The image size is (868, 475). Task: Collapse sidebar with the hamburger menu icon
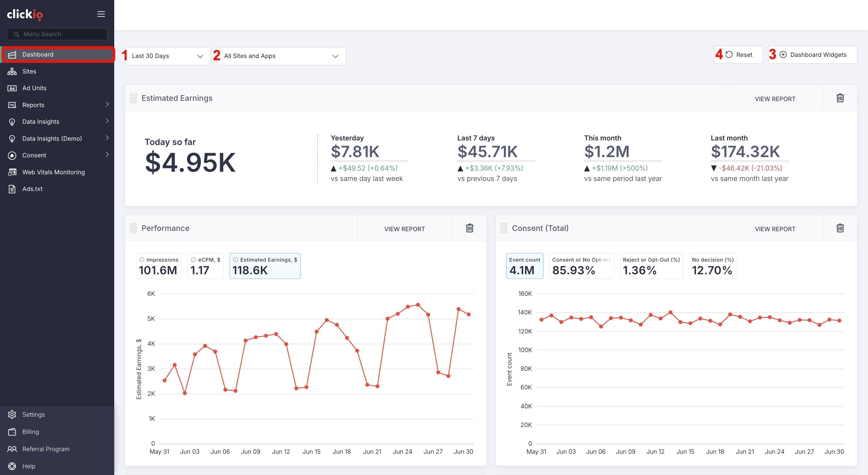pyautogui.click(x=101, y=14)
